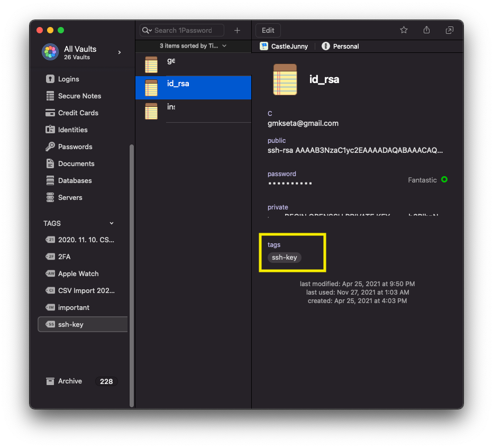Open the search options dropdown magnifier

(x=147, y=31)
